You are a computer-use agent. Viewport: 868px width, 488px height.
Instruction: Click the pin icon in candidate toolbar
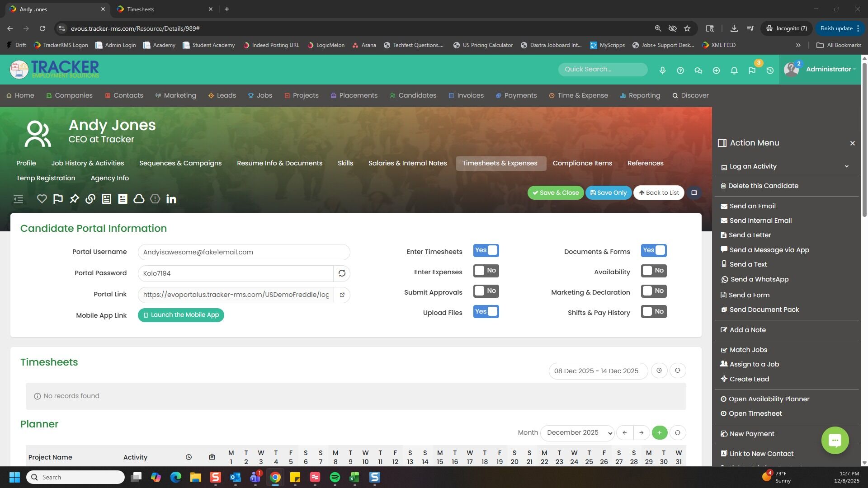[x=74, y=199]
